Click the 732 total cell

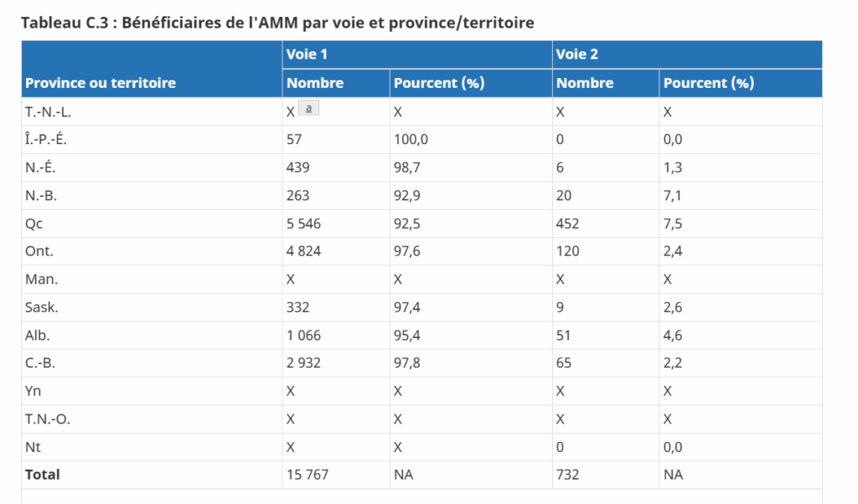567,475
